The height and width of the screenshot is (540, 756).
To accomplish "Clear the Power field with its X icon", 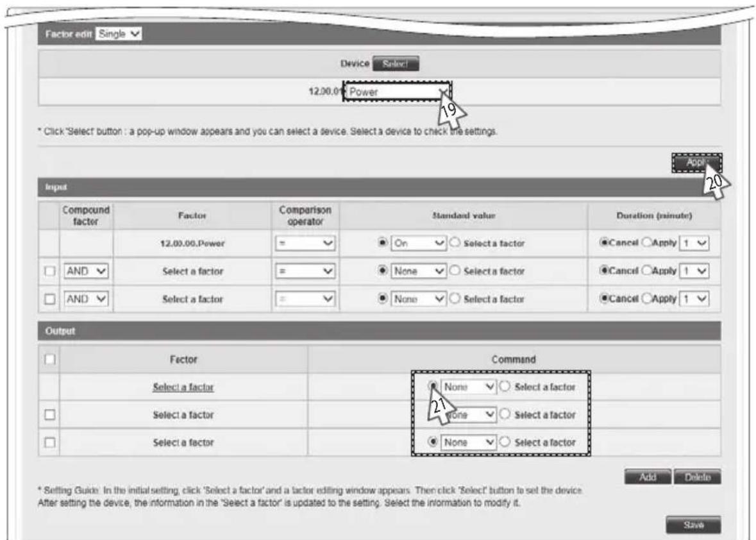I will [x=442, y=92].
